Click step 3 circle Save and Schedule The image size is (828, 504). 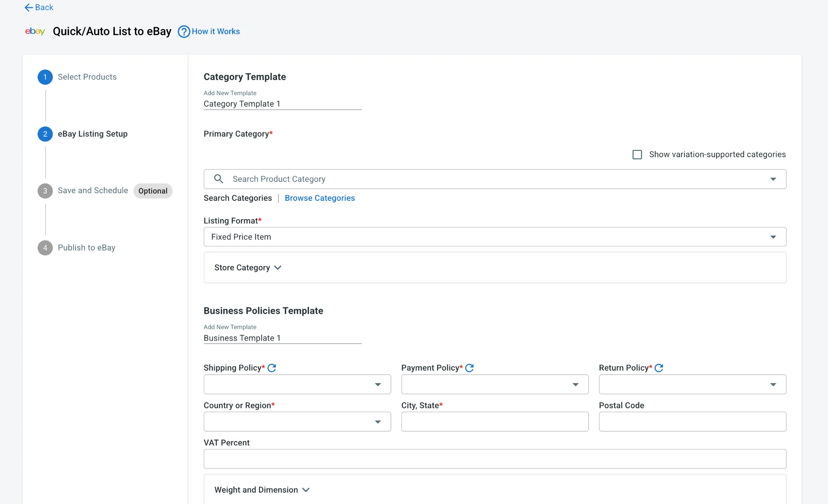coord(45,191)
